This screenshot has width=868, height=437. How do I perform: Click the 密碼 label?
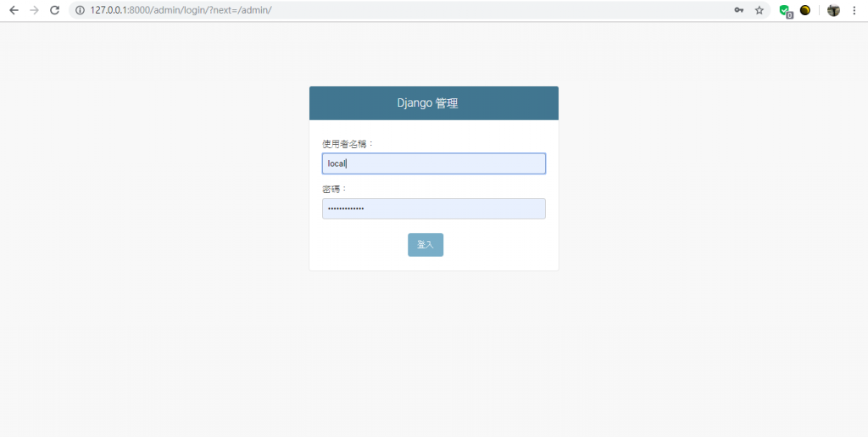[335, 189]
